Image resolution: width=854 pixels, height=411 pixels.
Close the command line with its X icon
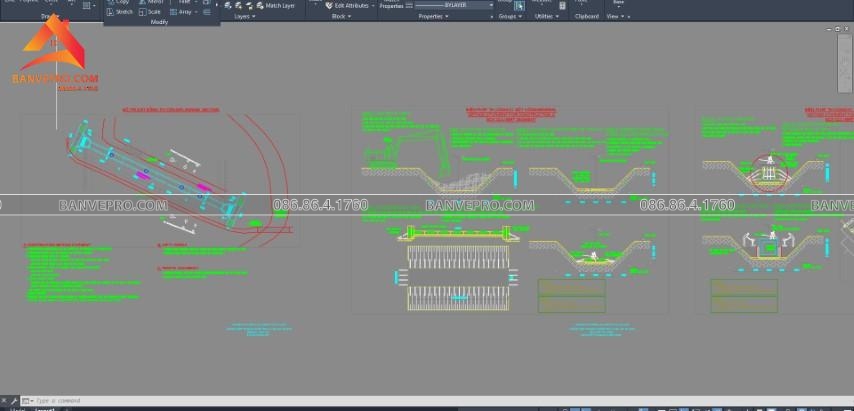coord(5,401)
